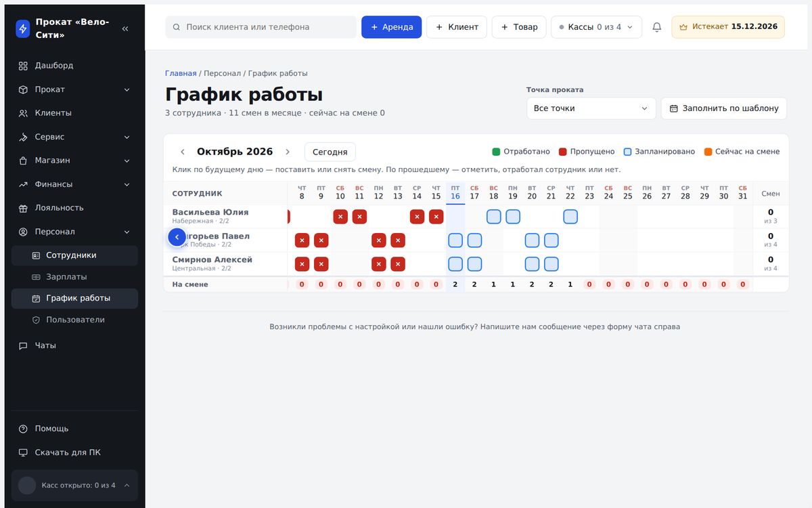Open notifications bell icon
812x508 pixels.
pyautogui.click(x=656, y=27)
